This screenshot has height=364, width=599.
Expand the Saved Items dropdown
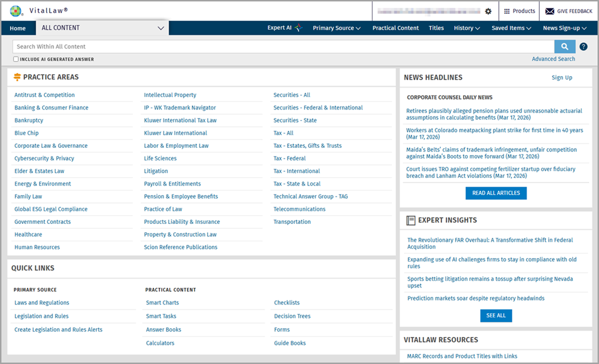511,28
